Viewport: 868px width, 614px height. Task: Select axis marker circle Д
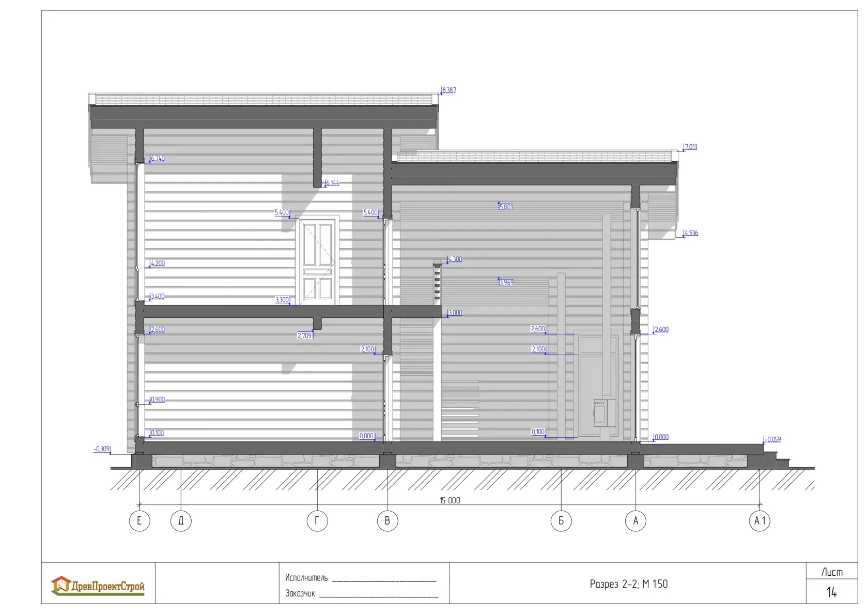click(x=181, y=520)
